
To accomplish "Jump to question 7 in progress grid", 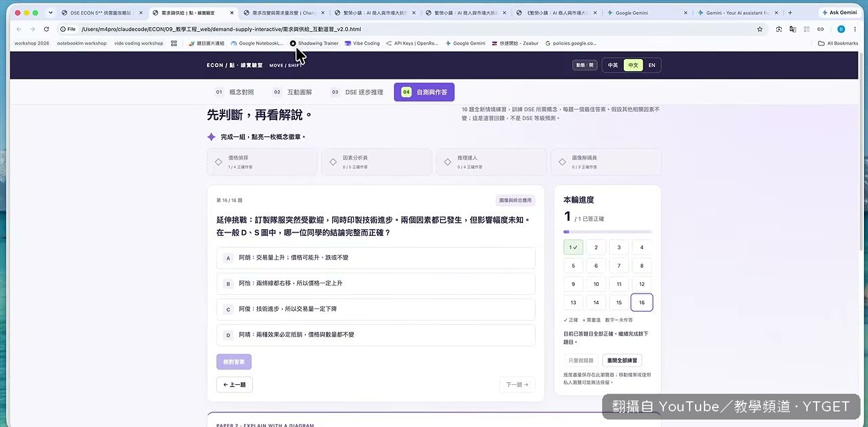I will click(619, 266).
